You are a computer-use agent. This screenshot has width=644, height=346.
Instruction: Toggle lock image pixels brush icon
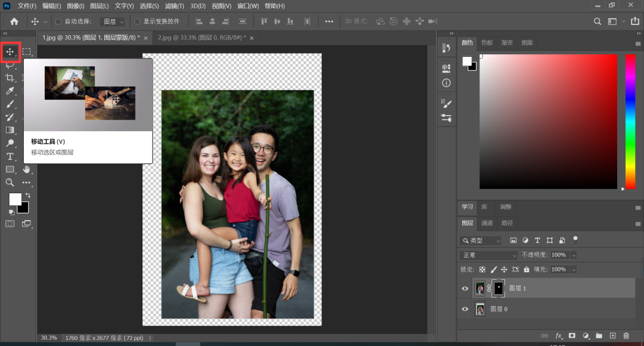point(493,270)
